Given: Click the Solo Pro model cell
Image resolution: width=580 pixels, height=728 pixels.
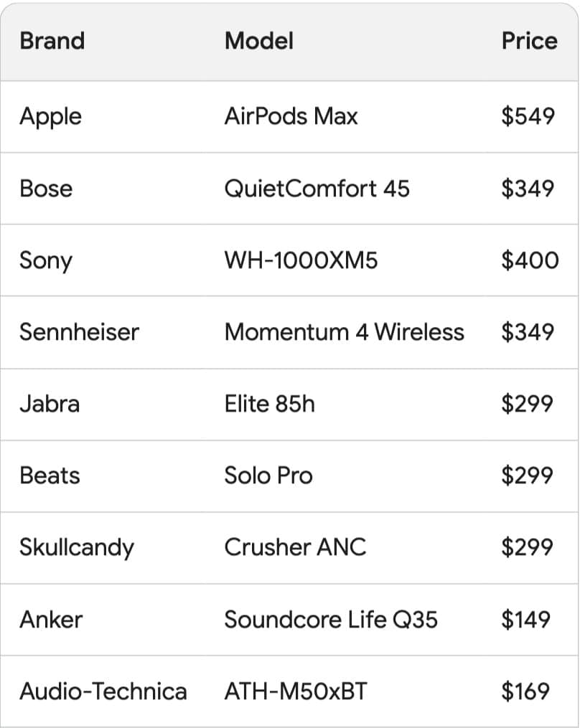Looking at the screenshot, I should coord(268,476).
